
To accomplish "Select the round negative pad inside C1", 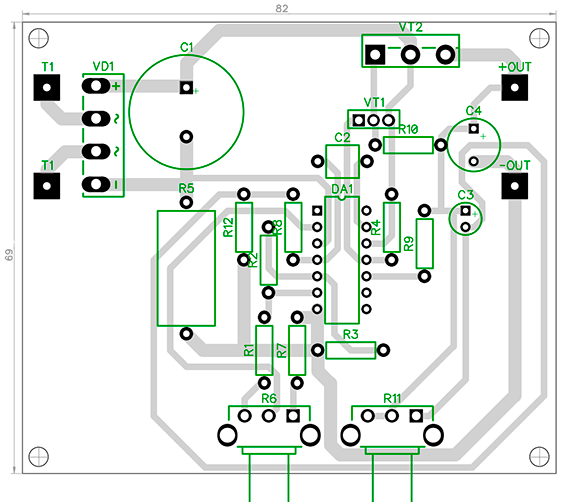I will pos(186,137).
